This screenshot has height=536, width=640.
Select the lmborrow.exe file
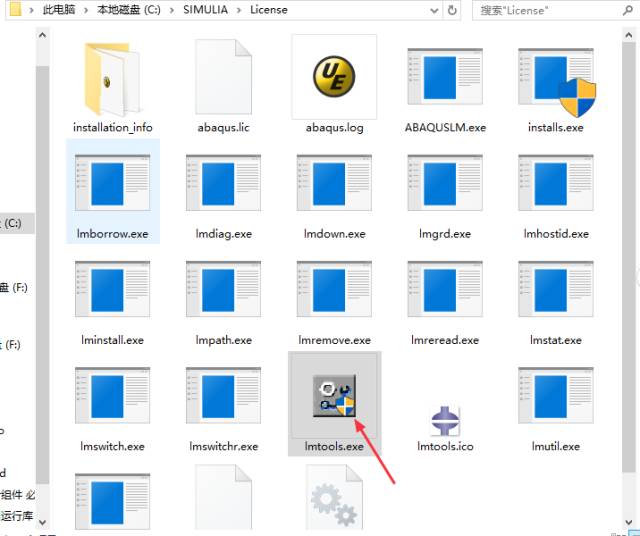[x=112, y=192]
